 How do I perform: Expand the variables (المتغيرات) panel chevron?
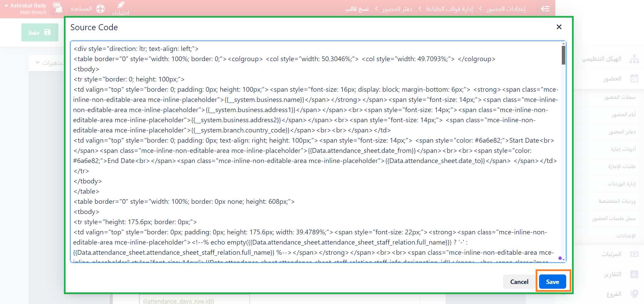click(38, 63)
